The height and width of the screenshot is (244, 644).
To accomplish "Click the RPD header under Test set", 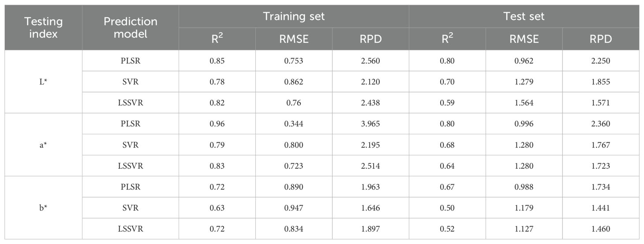I will coord(600,39).
